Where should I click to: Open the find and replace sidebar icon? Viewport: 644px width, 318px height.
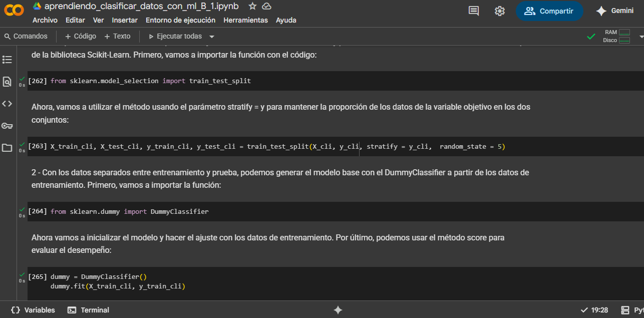point(7,82)
